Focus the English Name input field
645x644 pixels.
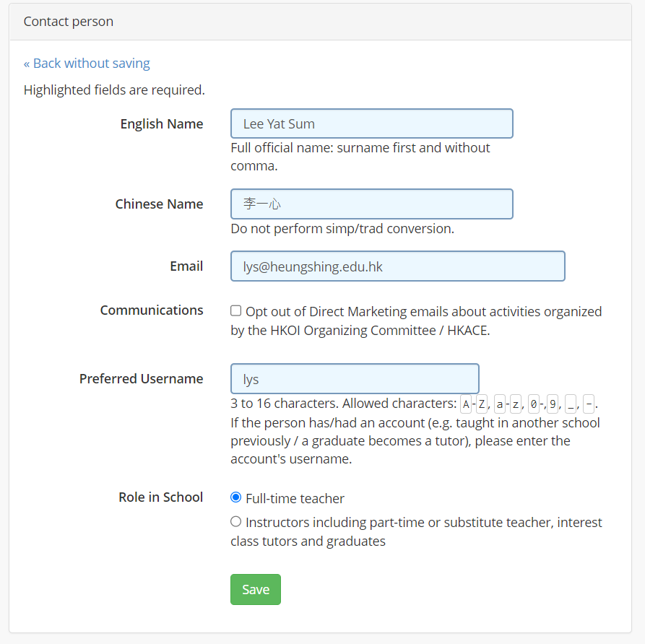pos(371,123)
